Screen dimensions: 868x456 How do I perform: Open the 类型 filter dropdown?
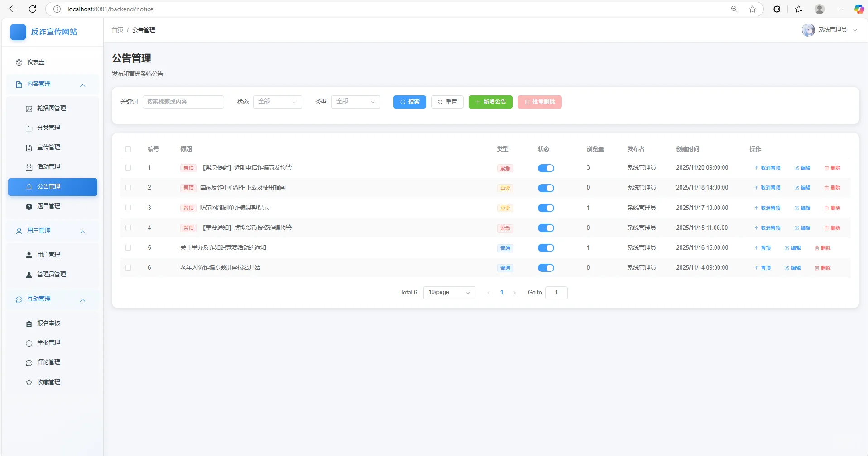pos(356,102)
